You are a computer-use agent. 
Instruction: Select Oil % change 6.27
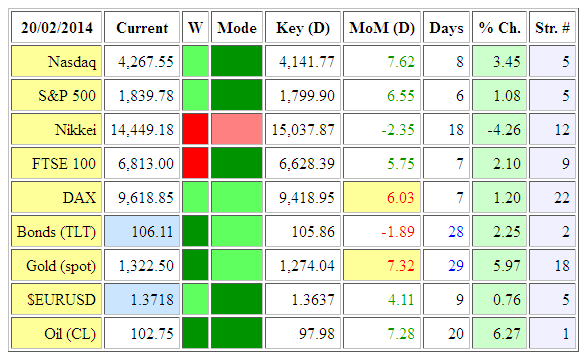tap(500, 333)
